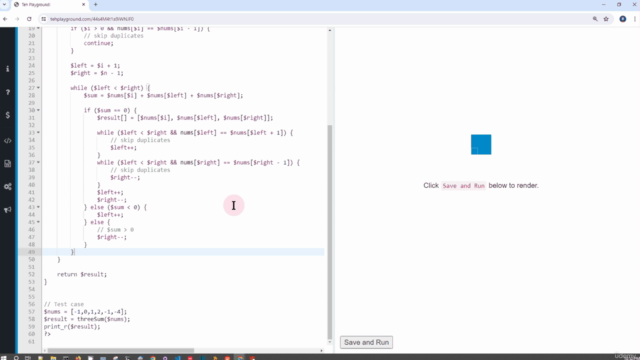The width and height of the screenshot is (640, 360).
Task: Click the 'return $result;' line
Action: pos(82,274)
